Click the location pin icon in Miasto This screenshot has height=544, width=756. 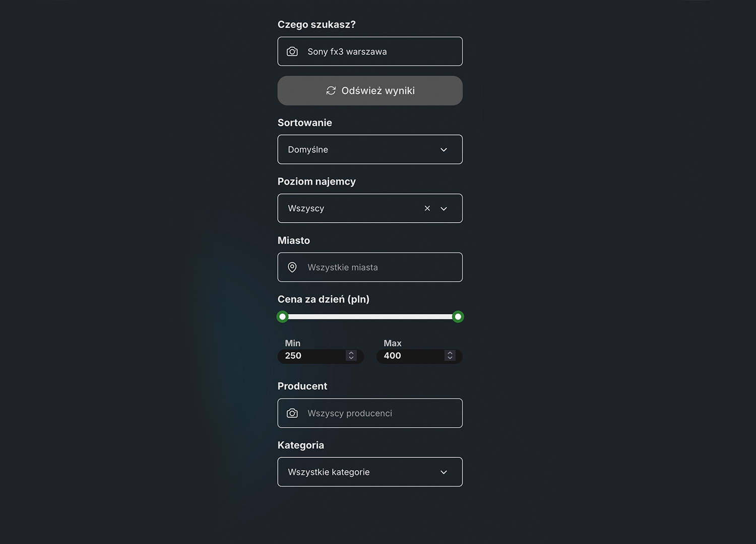(x=292, y=267)
